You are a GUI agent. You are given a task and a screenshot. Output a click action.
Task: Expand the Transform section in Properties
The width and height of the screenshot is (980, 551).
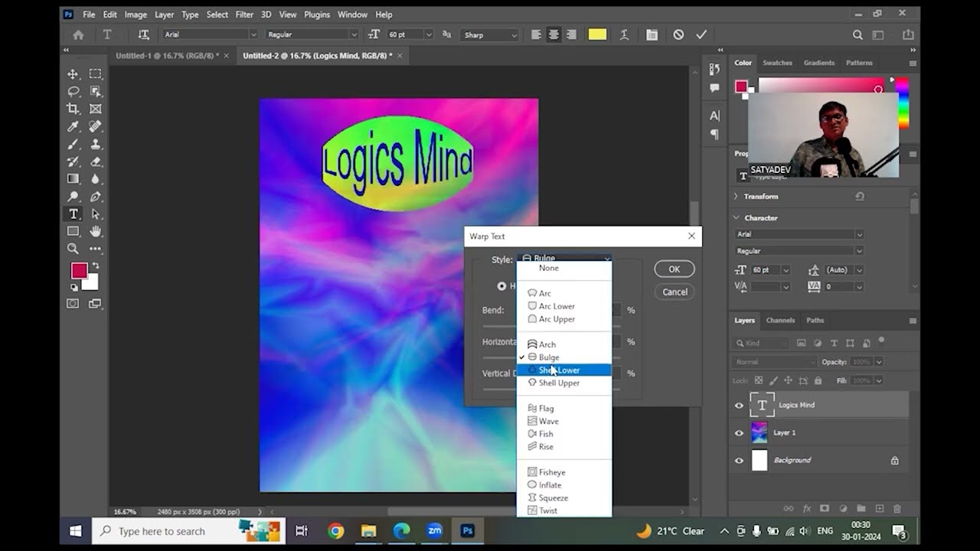point(737,197)
